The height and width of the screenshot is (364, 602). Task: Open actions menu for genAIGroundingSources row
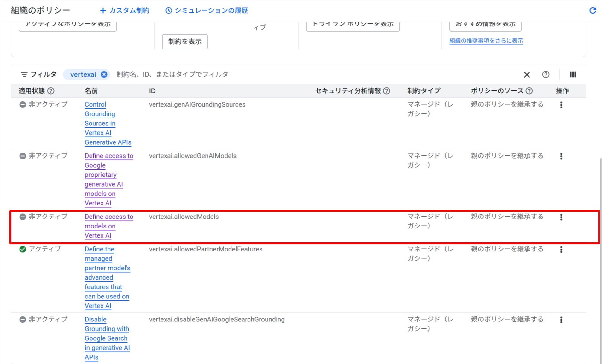[561, 105]
